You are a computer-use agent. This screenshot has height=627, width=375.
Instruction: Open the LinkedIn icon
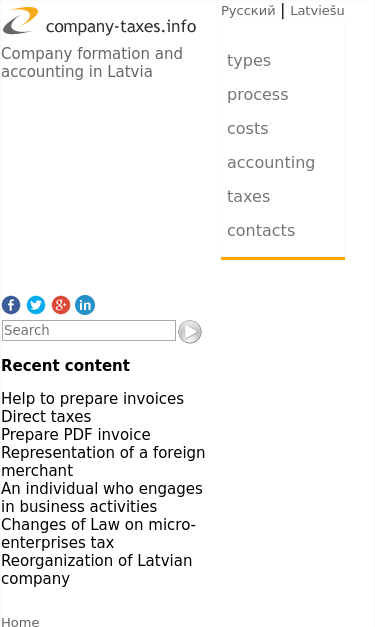[x=85, y=305]
